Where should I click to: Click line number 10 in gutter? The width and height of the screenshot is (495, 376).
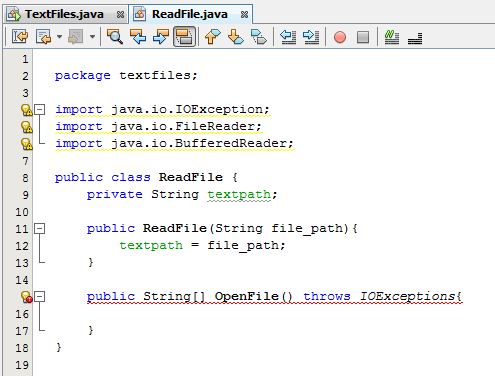[x=22, y=212]
